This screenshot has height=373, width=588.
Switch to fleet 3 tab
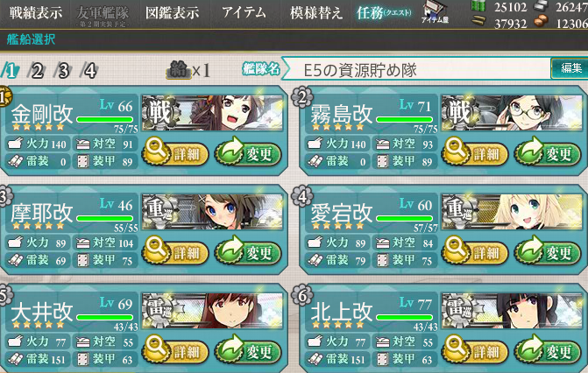coord(62,70)
